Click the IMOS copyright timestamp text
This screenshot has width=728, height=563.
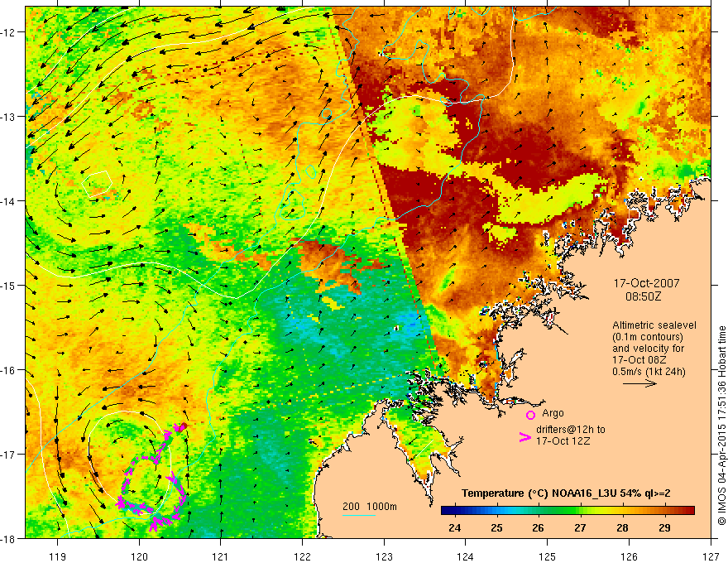pyautogui.click(x=721, y=426)
